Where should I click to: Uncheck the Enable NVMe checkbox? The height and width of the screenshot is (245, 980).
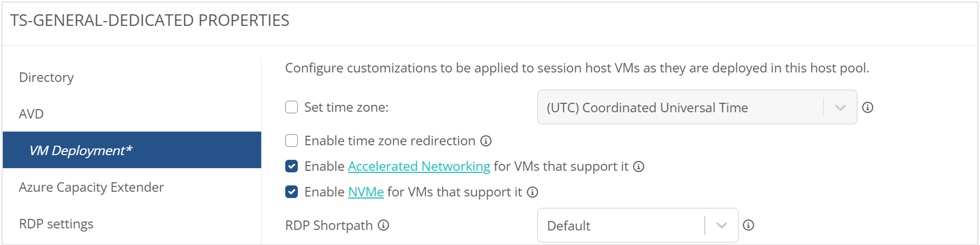click(292, 192)
